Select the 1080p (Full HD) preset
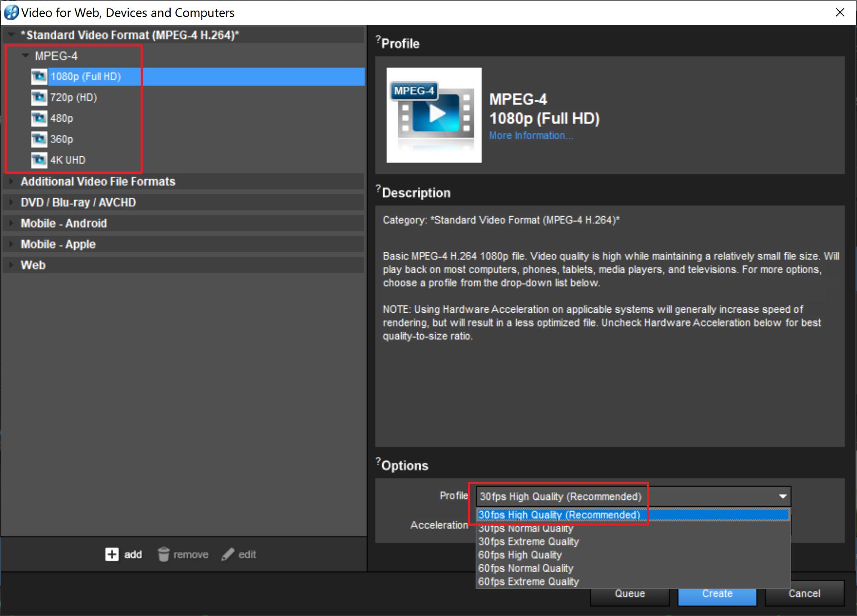The width and height of the screenshot is (857, 616). coord(86,76)
